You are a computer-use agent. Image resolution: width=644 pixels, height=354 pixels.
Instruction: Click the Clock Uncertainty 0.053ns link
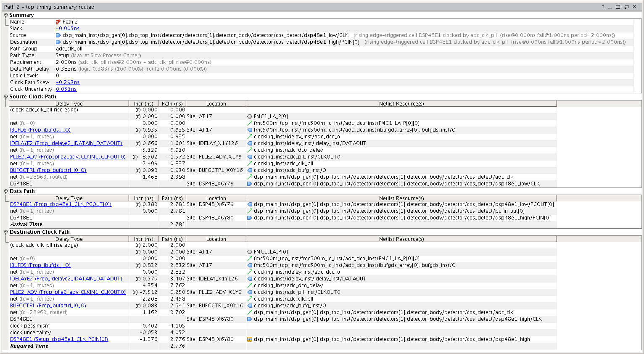pos(66,89)
